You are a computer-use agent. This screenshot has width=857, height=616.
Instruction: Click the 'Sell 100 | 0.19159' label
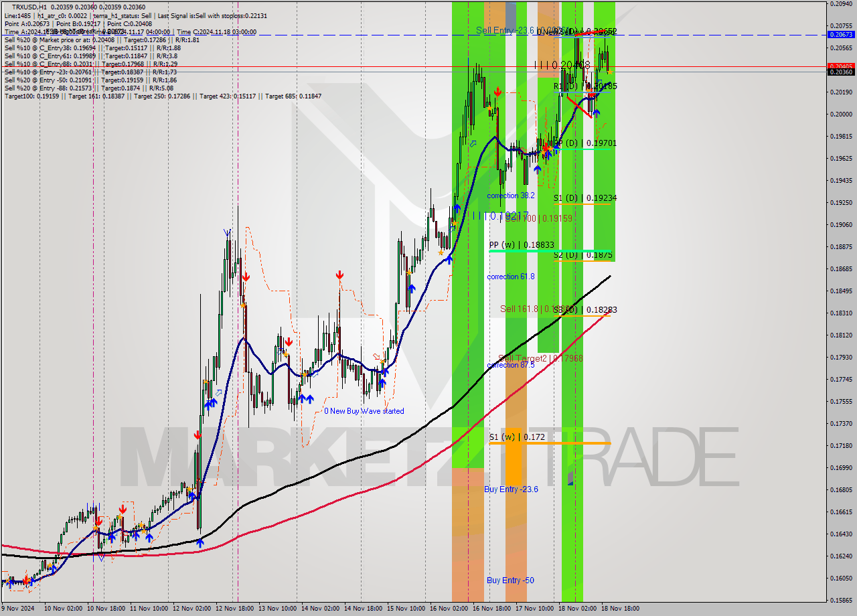[x=538, y=218]
